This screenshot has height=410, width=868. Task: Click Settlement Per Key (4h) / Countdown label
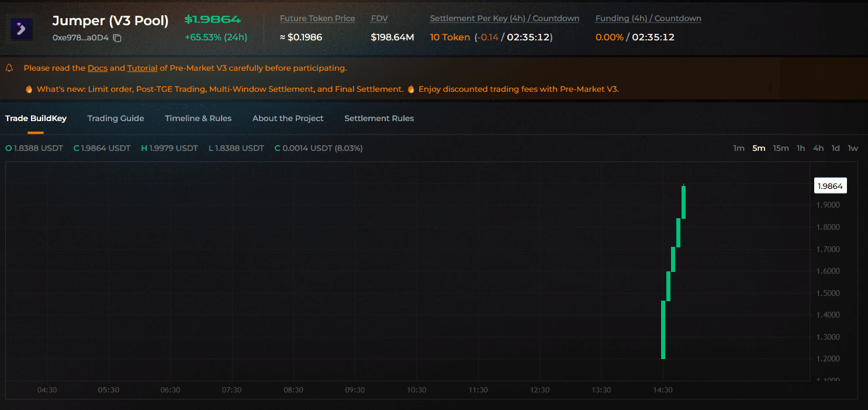[x=504, y=18]
